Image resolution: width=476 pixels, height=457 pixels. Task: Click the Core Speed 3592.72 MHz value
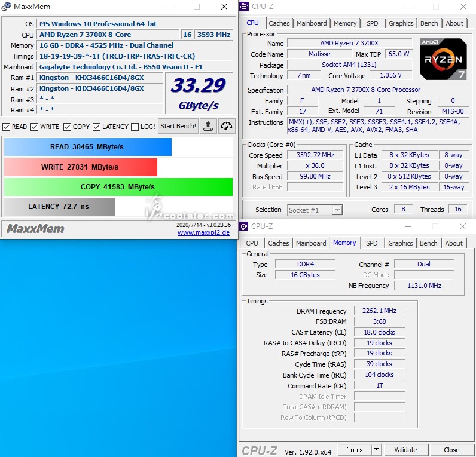pos(315,155)
